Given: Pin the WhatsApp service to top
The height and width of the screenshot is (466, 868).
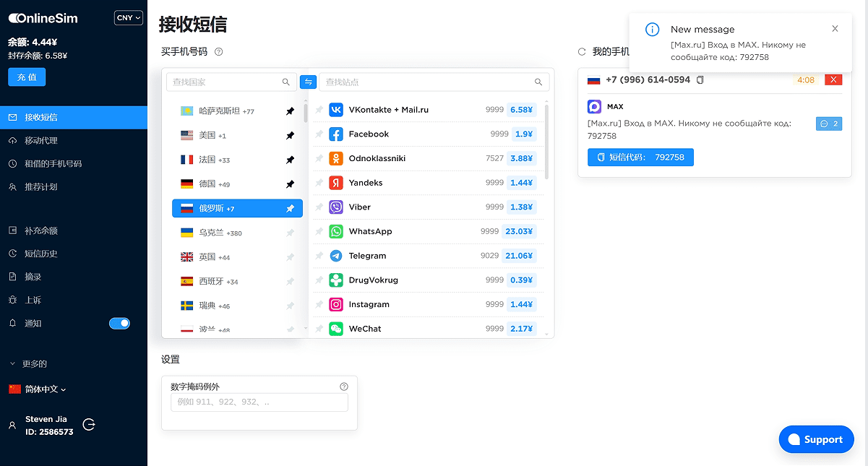Looking at the screenshot, I should coord(319,232).
